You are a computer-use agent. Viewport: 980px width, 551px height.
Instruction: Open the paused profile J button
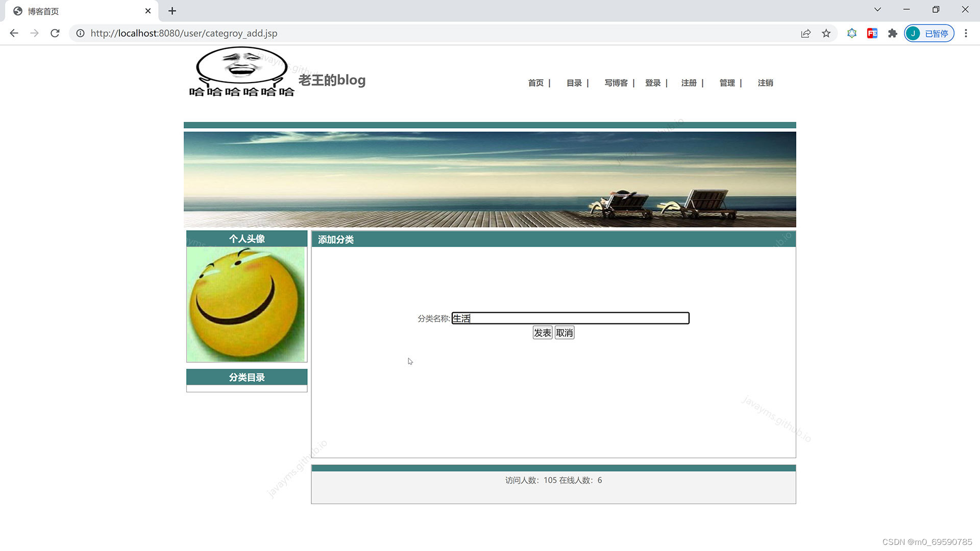pos(928,33)
